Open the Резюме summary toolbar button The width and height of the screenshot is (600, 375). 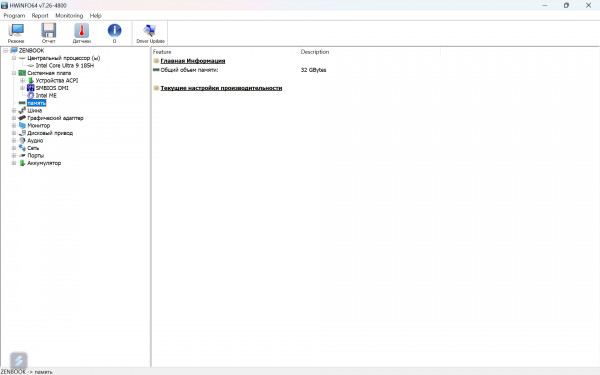[16, 33]
